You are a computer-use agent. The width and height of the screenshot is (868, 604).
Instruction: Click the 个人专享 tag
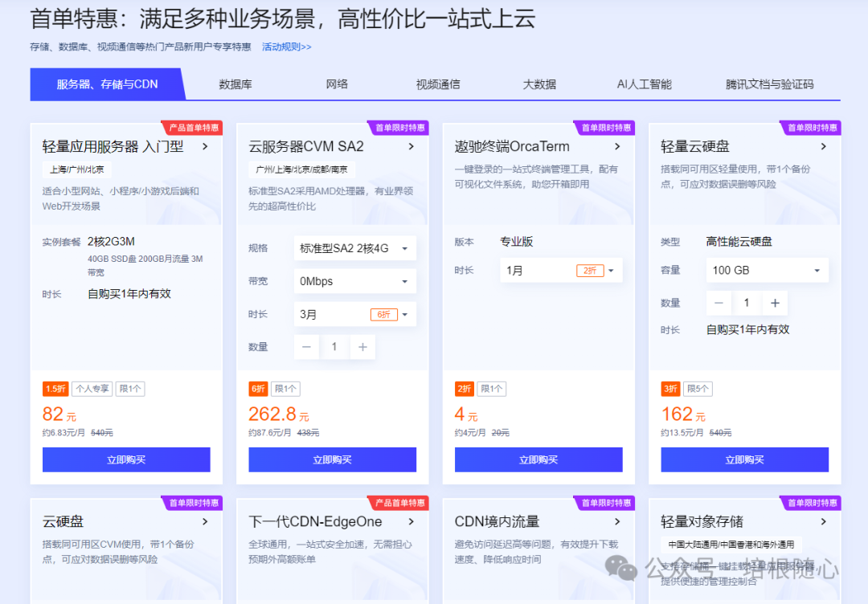coord(92,389)
